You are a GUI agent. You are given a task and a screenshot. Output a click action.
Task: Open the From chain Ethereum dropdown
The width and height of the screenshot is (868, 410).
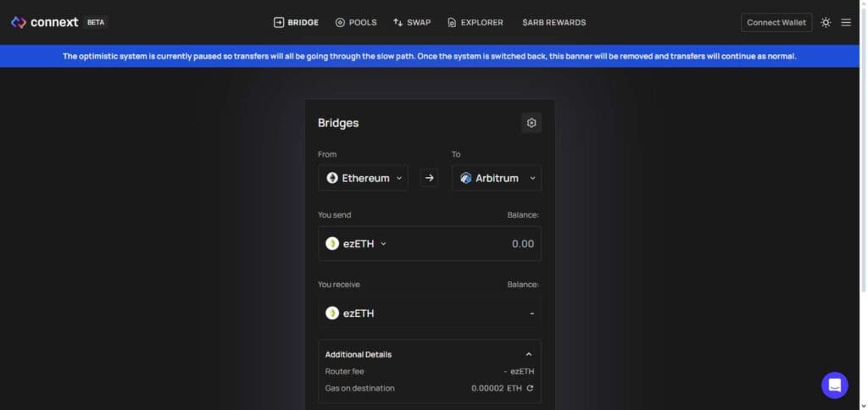click(363, 178)
